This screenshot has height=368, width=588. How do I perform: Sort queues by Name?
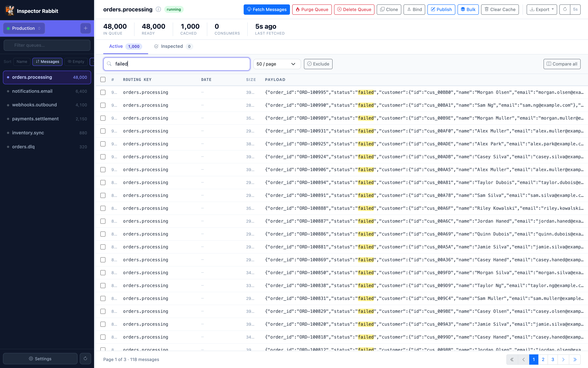point(22,62)
